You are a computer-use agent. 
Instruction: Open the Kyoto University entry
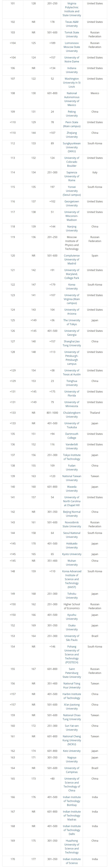pyautogui.click(x=72, y=554)
